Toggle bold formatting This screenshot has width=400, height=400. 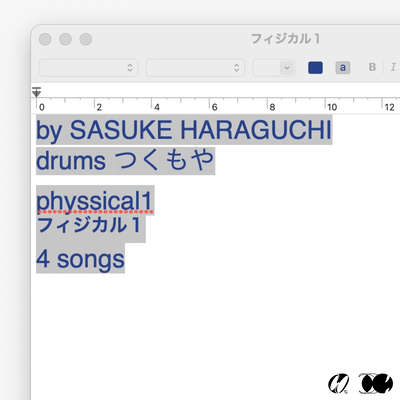point(372,67)
